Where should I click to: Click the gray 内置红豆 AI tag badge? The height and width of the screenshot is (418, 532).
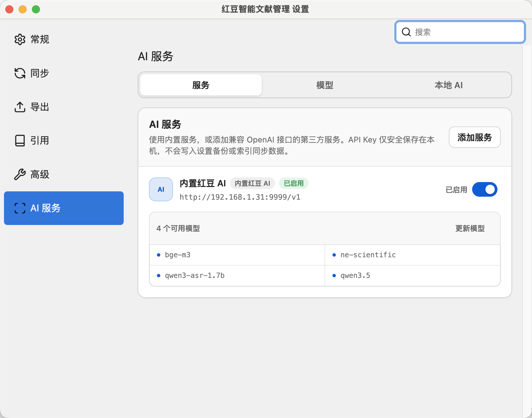point(252,183)
